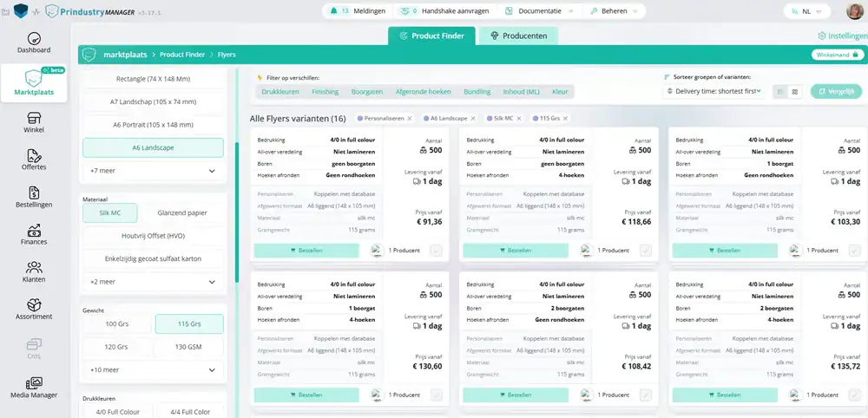Deselect the 115 Grs weight option

coord(189,324)
